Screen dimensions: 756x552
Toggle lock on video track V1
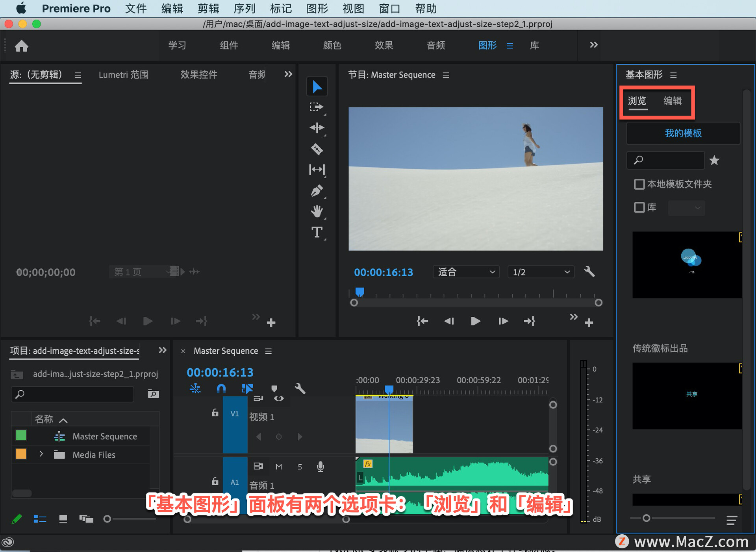tap(215, 412)
